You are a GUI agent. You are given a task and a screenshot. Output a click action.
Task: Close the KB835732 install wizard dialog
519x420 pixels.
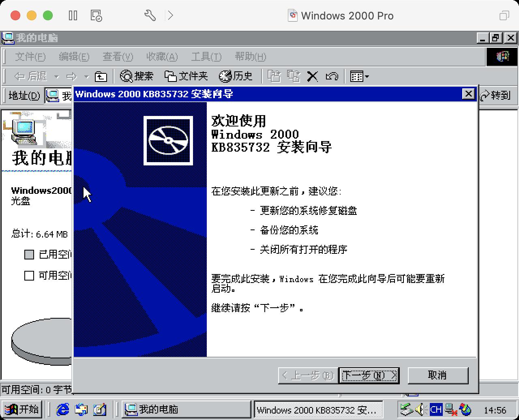[x=468, y=94]
